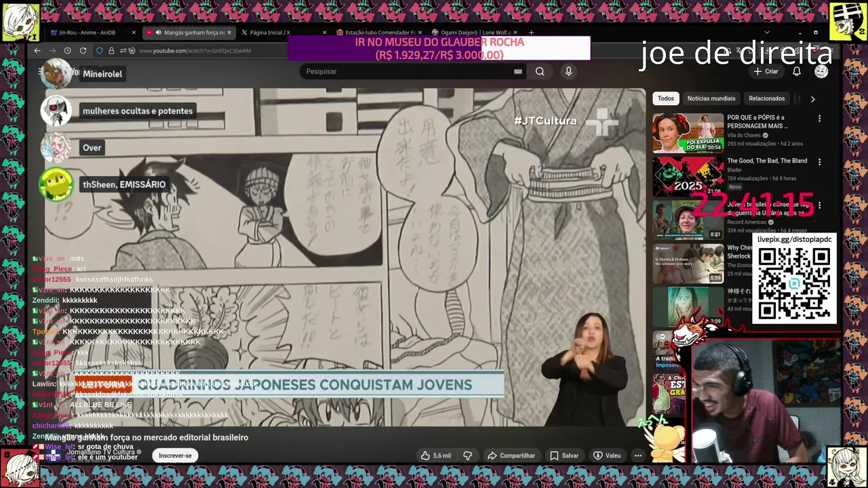Open 'POR QUE a PÓPIS' video thumbnail
The height and width of the screenshot is (488, 868).
coord(688,132)
